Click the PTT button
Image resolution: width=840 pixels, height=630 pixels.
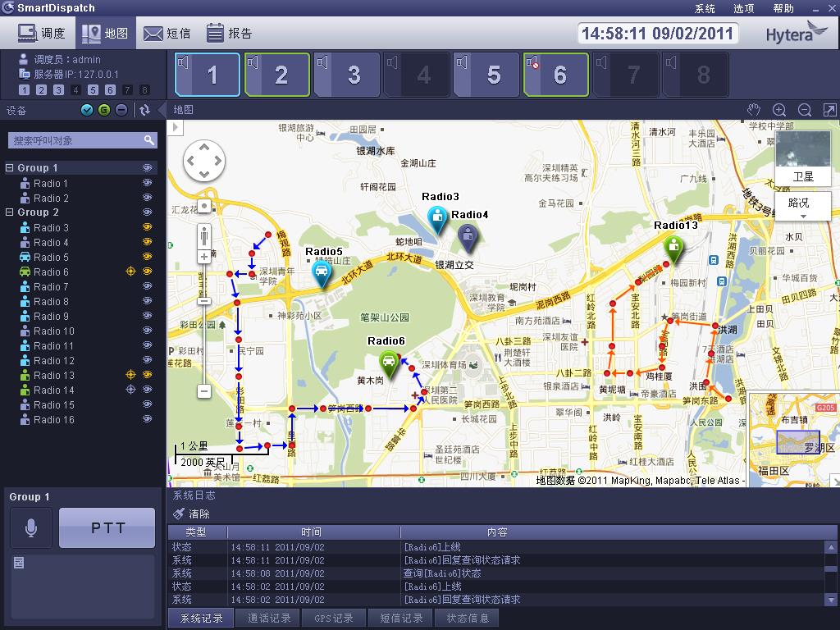click(107, 527)
